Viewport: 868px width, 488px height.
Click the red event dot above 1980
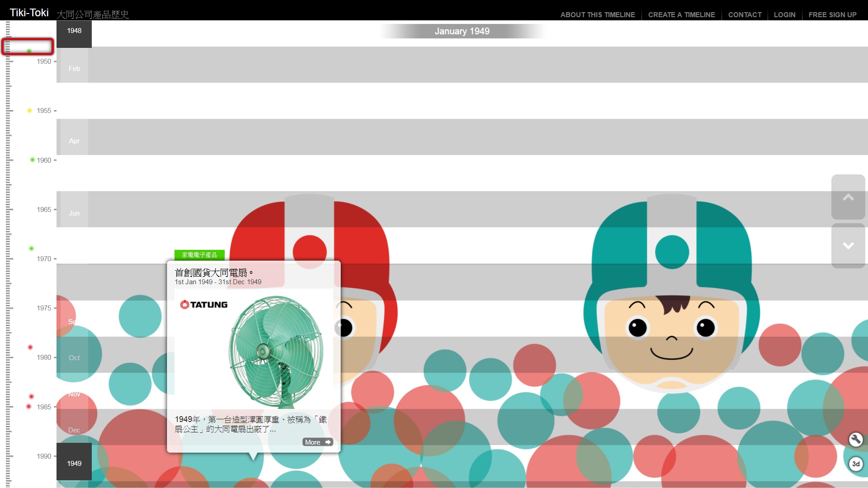point(30,347)
